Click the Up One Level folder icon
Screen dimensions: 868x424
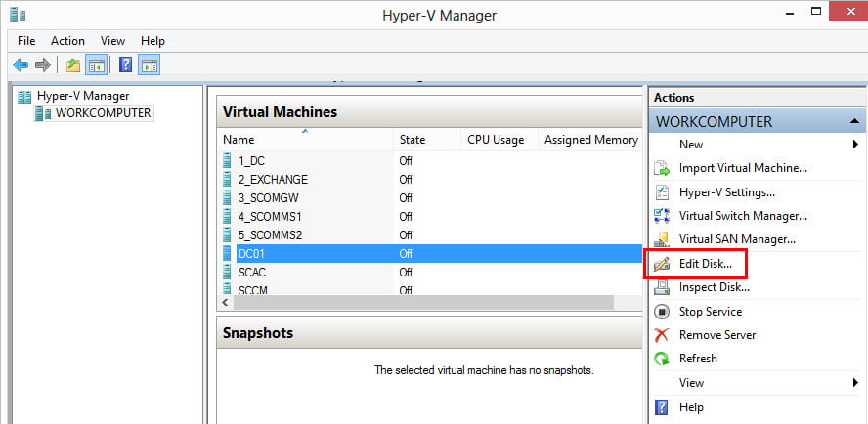coord(73,65)
